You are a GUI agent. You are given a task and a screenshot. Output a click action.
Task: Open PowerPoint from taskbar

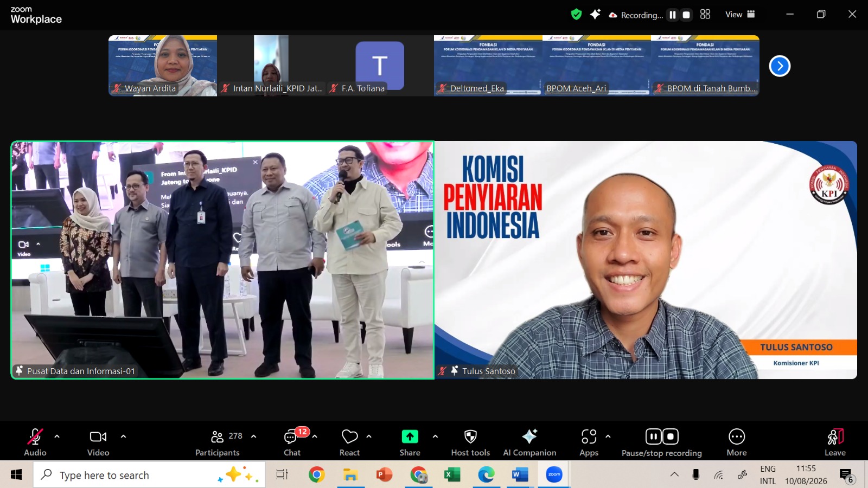click(x=385, y=475)
